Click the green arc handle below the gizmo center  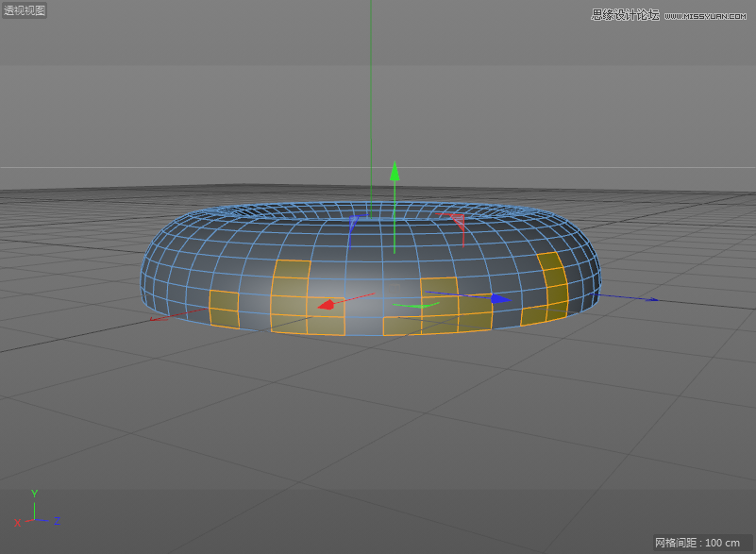pyautogui.click(x=415, y=306)
